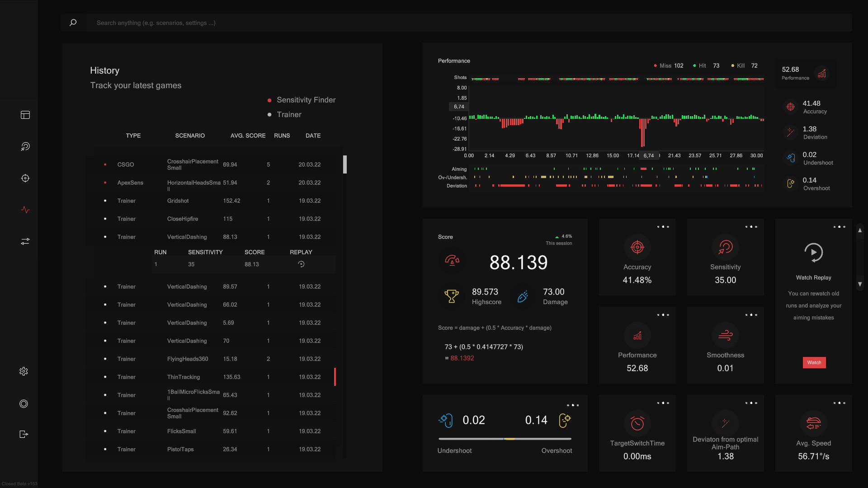Open the crosshair trainer sidebar icon

(x=25, y=178)
